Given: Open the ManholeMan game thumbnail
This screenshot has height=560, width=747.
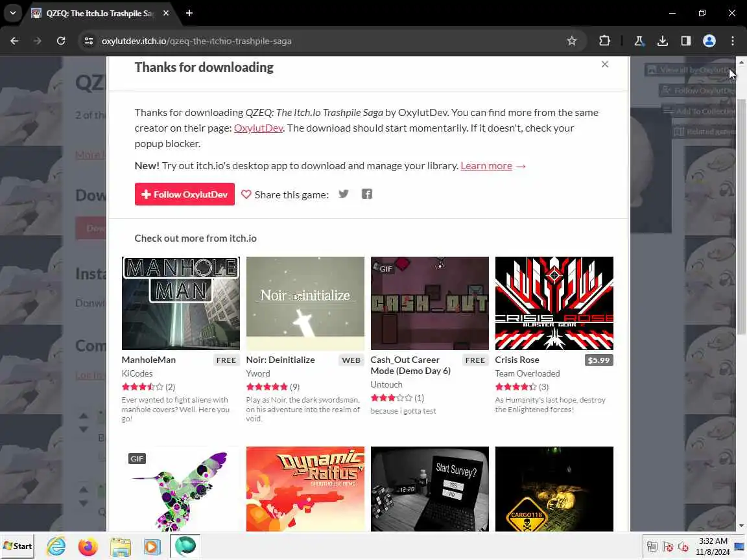Looking at the screenshot, I should click(180, 303).
